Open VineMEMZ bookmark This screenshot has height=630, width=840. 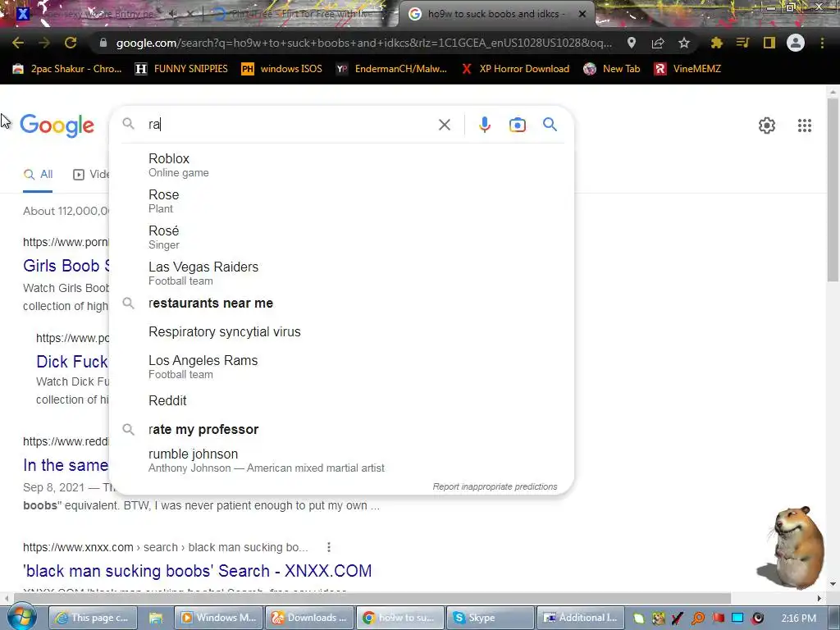(688, 69)
